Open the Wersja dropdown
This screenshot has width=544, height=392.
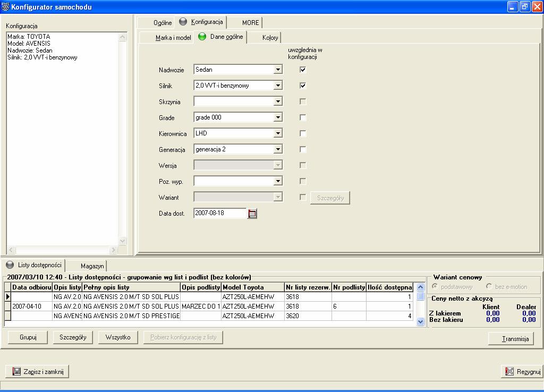[x=277, y=166]
